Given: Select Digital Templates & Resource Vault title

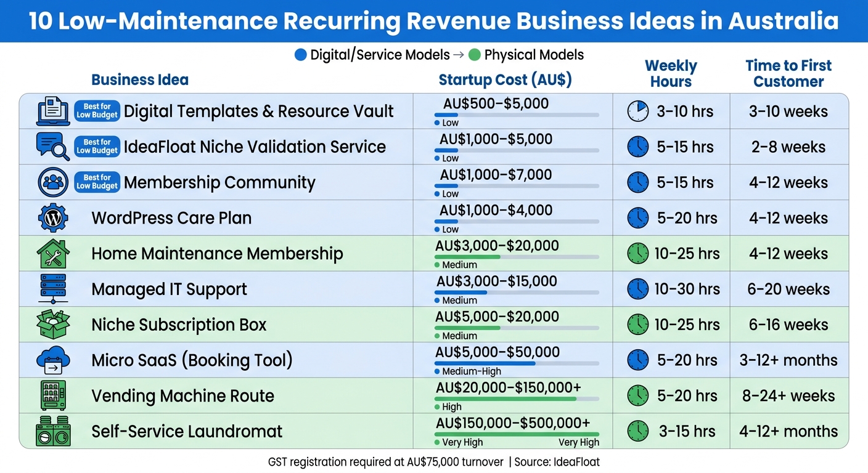Looking at the screenshot, I should [x=258, y=111].
